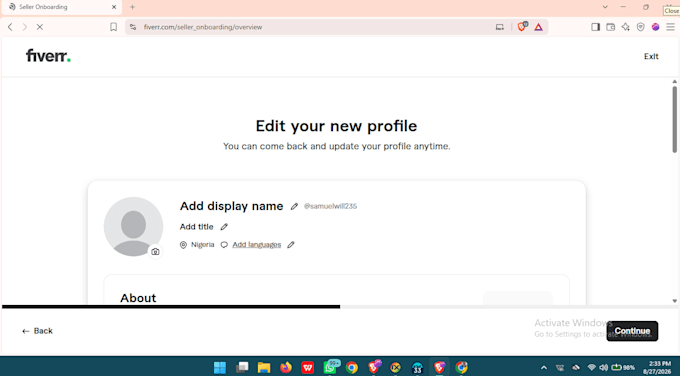Click the Nigeria location text
This screenshot has width=680, height=376.
(x=203, y=245)
